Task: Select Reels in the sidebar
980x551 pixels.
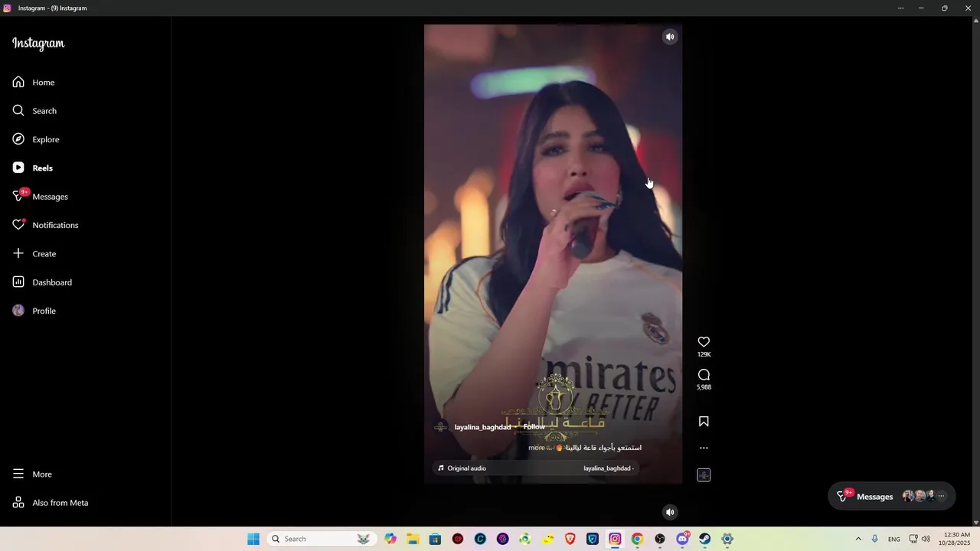Action: pyautogui.click(x=33, y=168)
